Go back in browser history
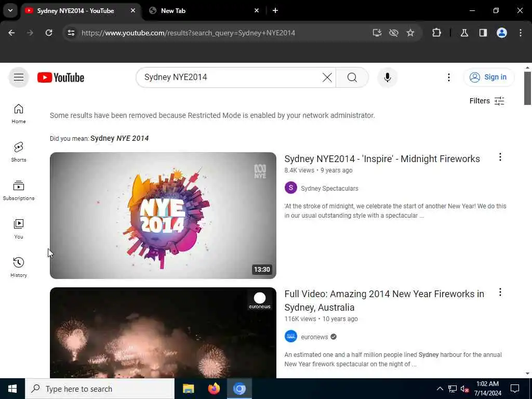This screenshot has height=399, width=532. (11, 33)
